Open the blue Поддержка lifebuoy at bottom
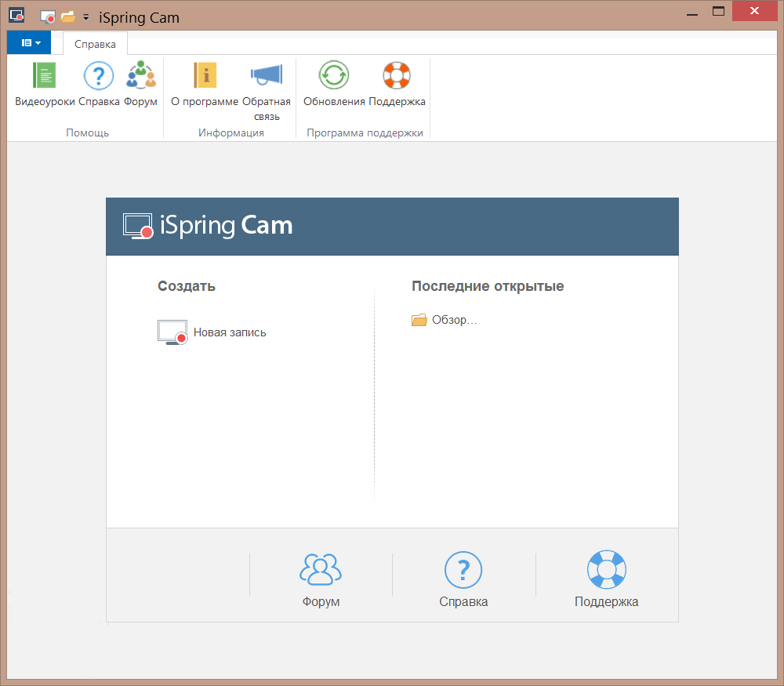This screenshot has height=686, width=784. coord(607,580)
